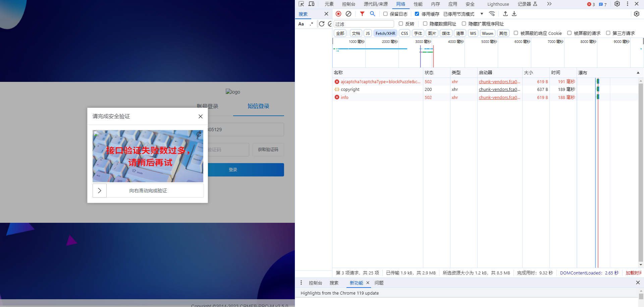Viewport: 644px width, 307px height.
Task: Open the bottom drawer three-dot menu
Action: 301,283
